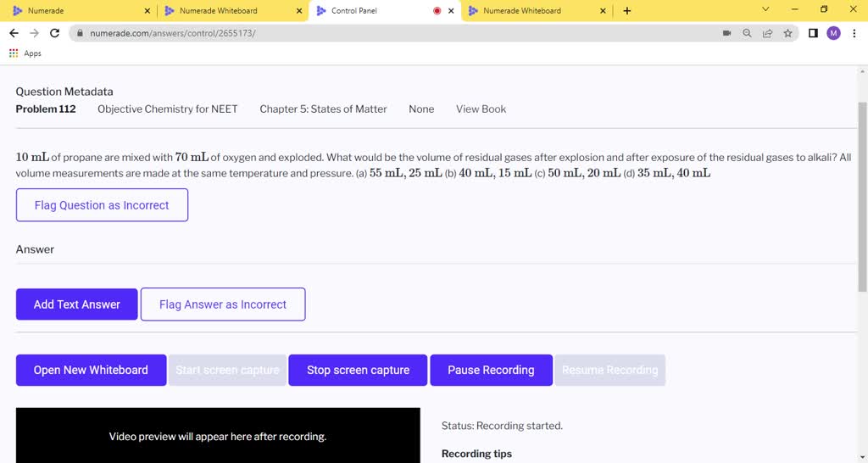Open the View Book link
Image resolution: width=868 pixels, height=463 pixels.
[x=481, y=109]
